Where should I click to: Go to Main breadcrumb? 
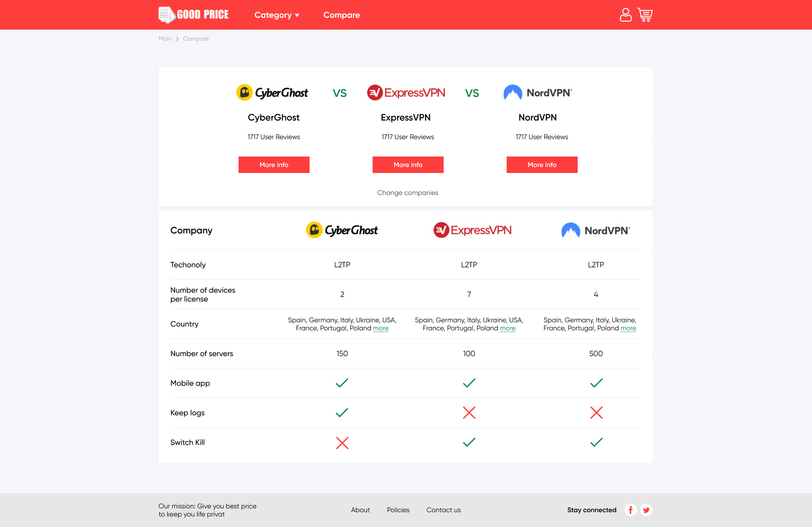(165, 38)
